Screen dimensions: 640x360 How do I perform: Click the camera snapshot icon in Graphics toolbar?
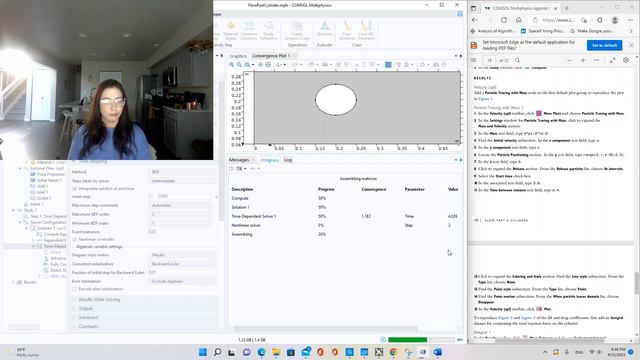tap(436, 65)
